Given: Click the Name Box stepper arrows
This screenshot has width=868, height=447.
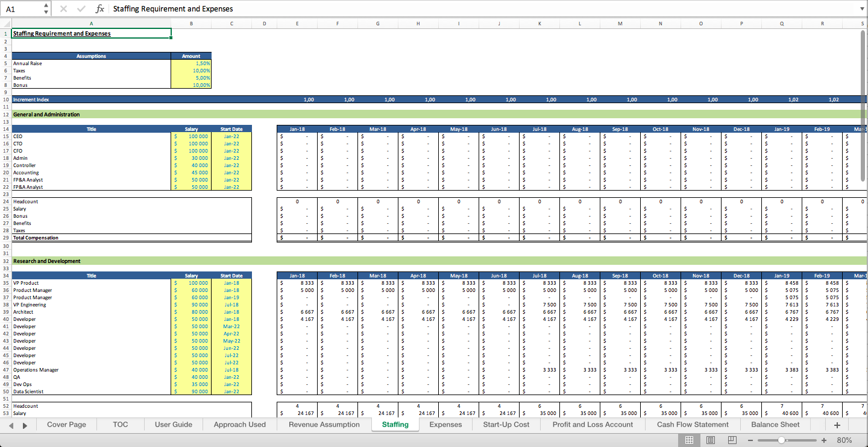Looking at the screenshot, I should 46,9.
